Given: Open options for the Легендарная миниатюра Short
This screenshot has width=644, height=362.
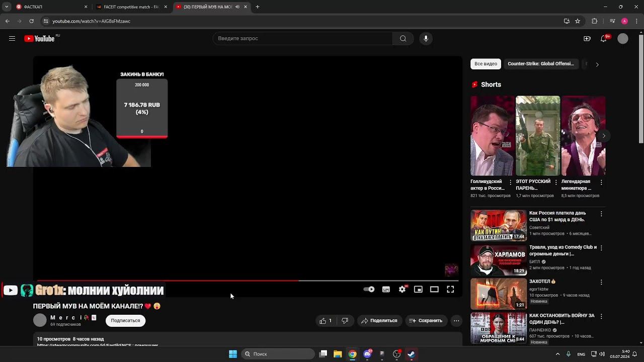Looking at the screenshot, I should [601, 182].
